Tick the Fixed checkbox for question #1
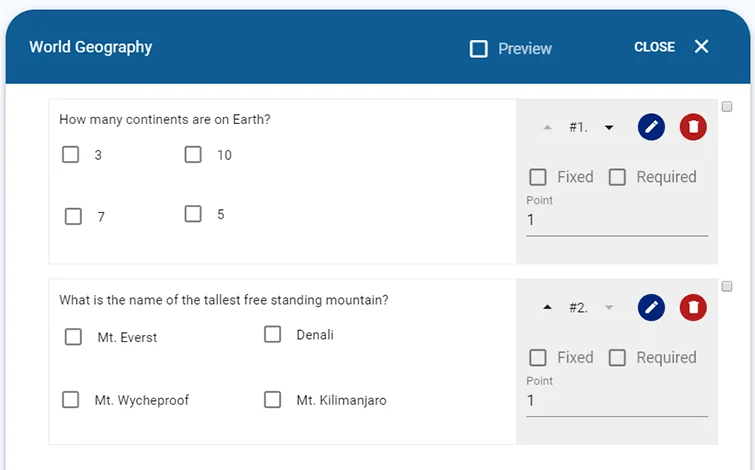This screenshot has height=470, width=755. tap(538, 177)
